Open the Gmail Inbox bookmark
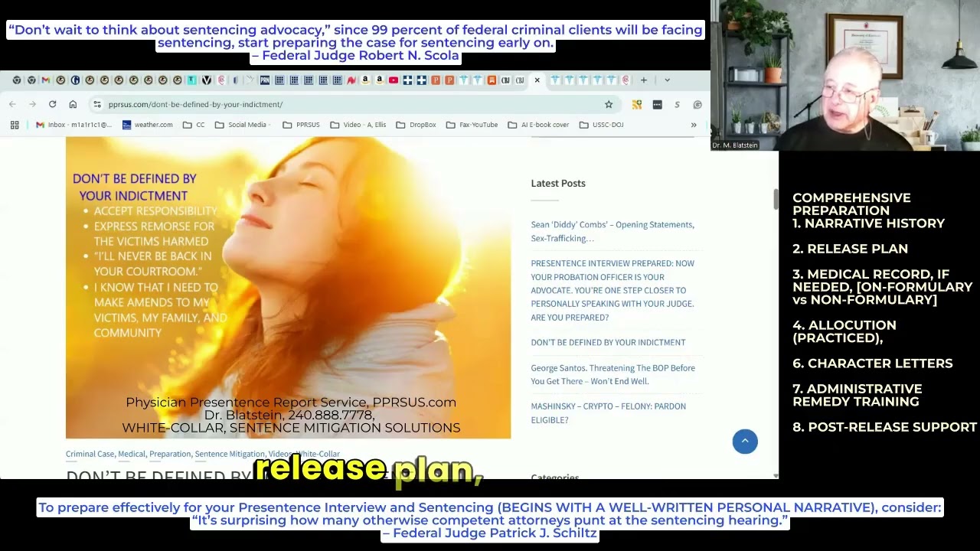Viewport: 980px width, 551px height. tap(73, 125)
